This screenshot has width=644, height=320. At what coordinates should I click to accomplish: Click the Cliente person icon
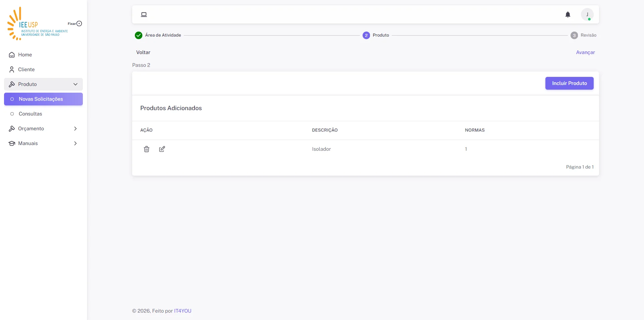coord(12,70)
